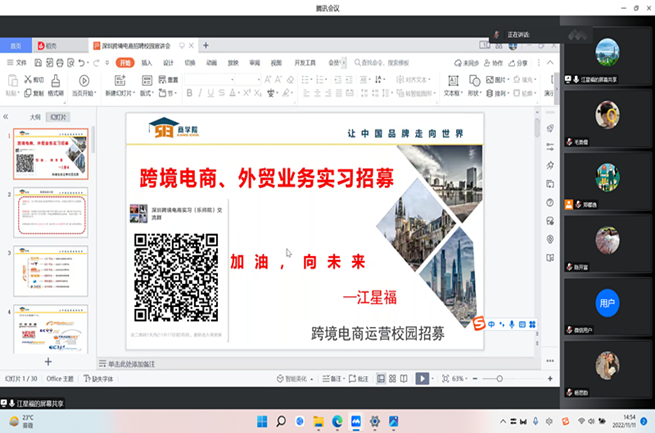Expand the Layout (版式) dropdown

pos(153,93)
